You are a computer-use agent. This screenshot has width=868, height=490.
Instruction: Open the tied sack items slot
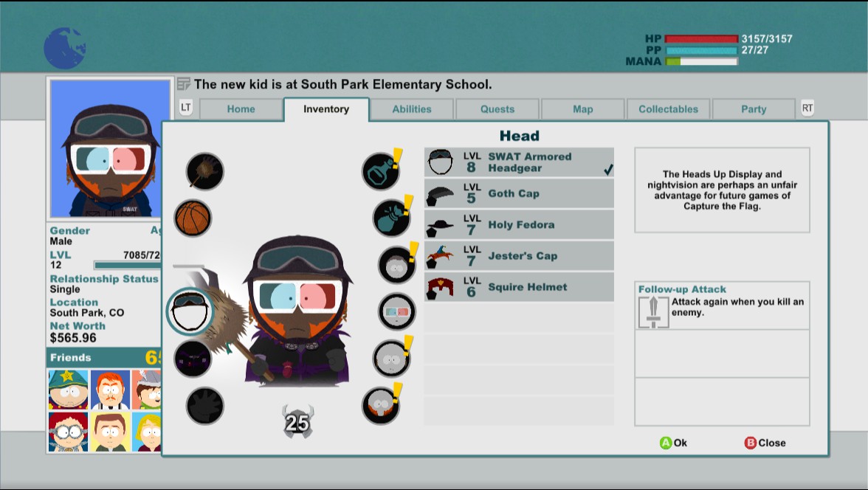[x=391, y=218]
